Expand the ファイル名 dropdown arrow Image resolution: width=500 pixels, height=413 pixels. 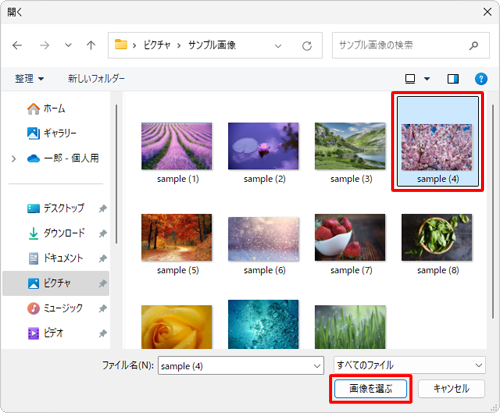[x=317, y=366]
